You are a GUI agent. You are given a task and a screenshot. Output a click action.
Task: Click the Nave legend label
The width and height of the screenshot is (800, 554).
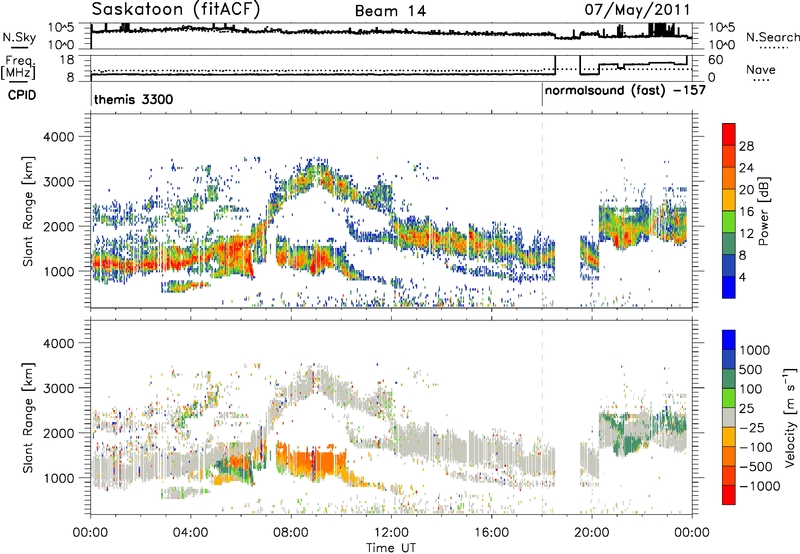[x=761, y=70]
